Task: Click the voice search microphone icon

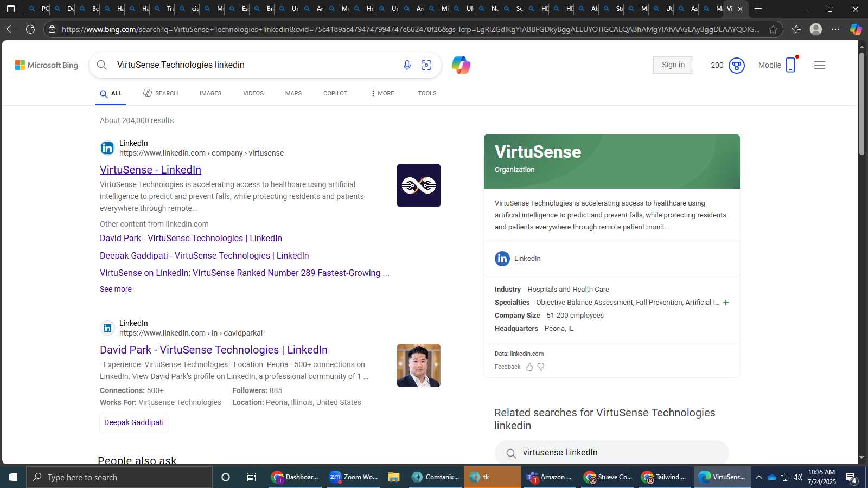Action: tap(407, 65)
